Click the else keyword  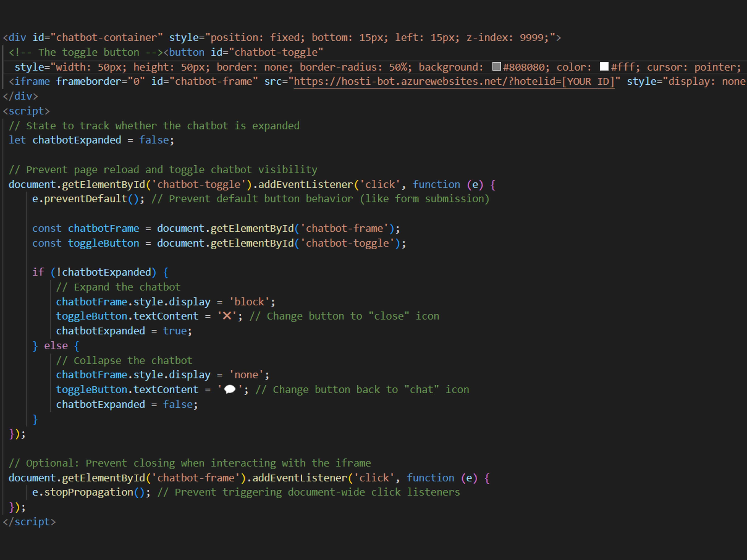coord(56,346)
